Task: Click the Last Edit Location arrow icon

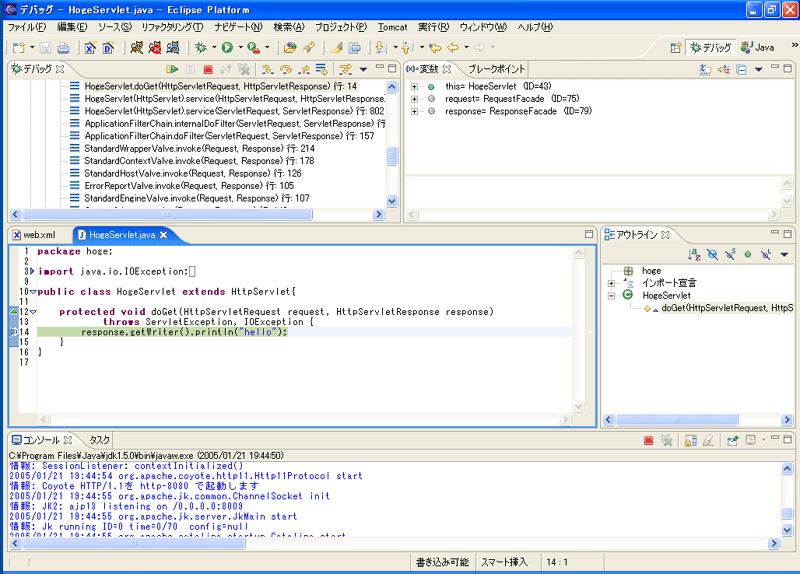Action: [435, 48]
